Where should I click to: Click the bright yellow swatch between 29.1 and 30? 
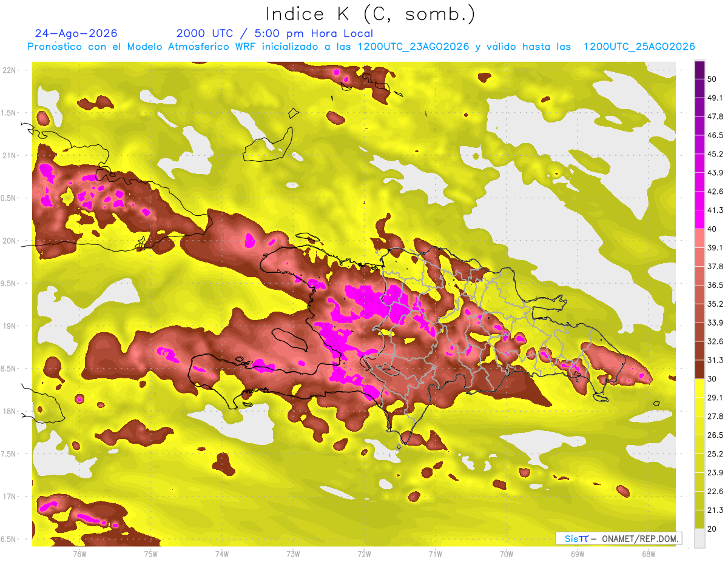[699, 388]
